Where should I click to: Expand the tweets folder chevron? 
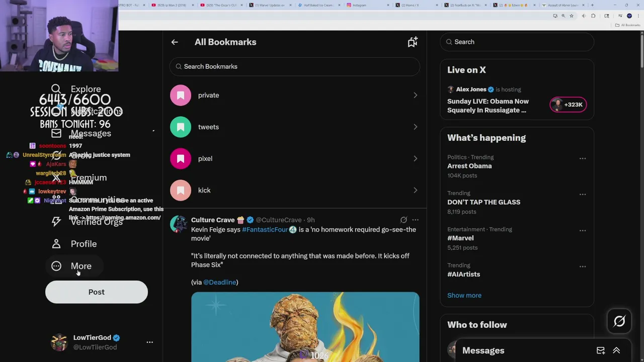click(x=415, y=127)
